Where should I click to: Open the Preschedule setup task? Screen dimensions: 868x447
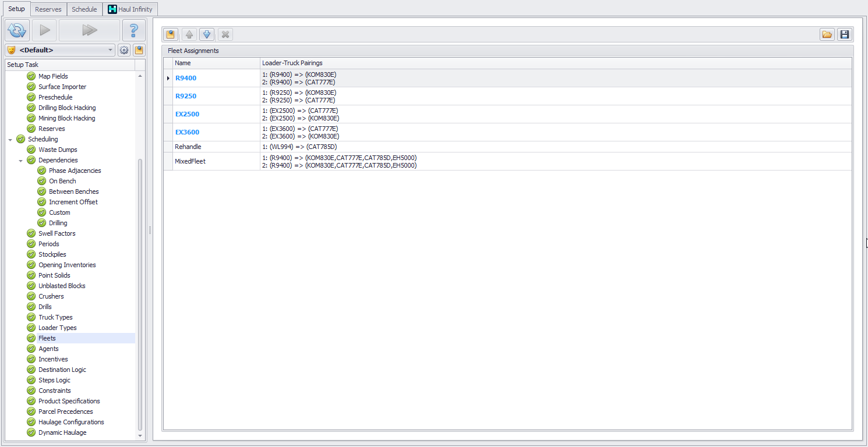(x=55, y=97)
